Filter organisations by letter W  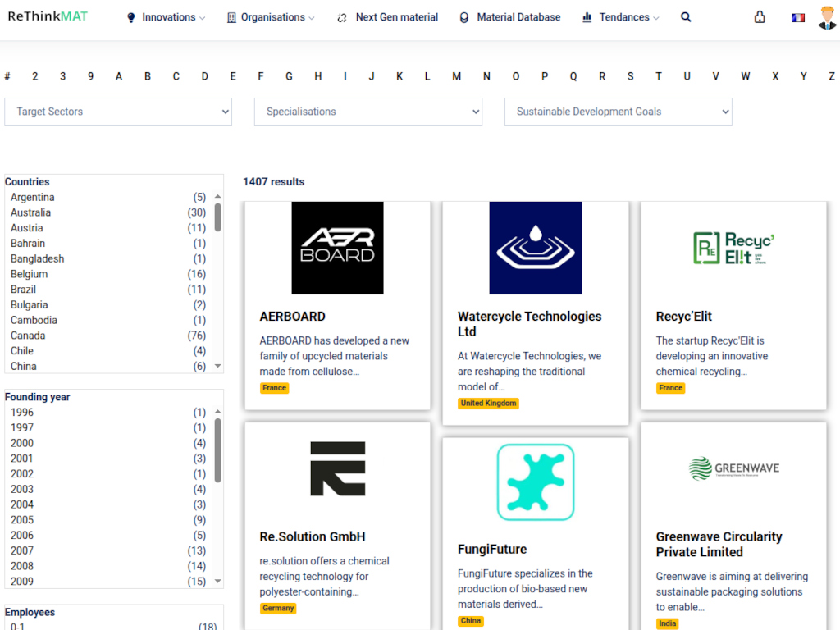(x=745, y=76)
